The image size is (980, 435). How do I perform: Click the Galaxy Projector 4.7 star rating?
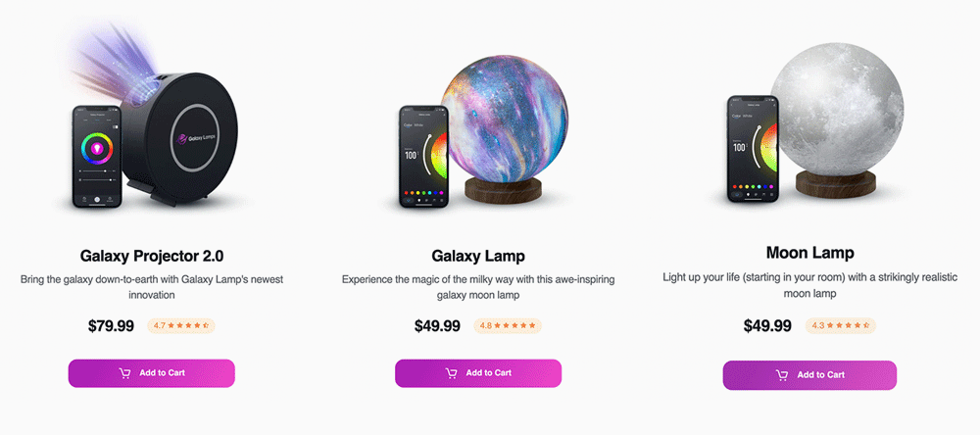pyautogui.click(x=181, y=325)
